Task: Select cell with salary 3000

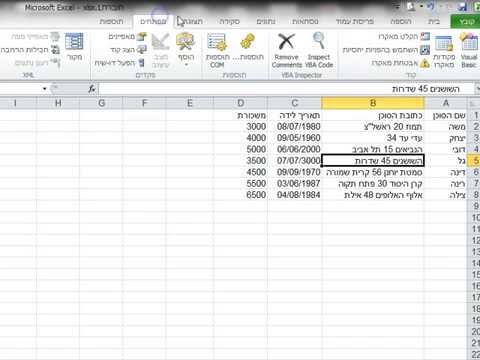Action: (x=240, y=127)
